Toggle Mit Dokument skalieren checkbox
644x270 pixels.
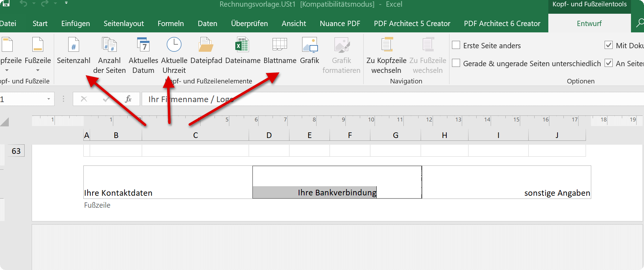tap(608, 45)
